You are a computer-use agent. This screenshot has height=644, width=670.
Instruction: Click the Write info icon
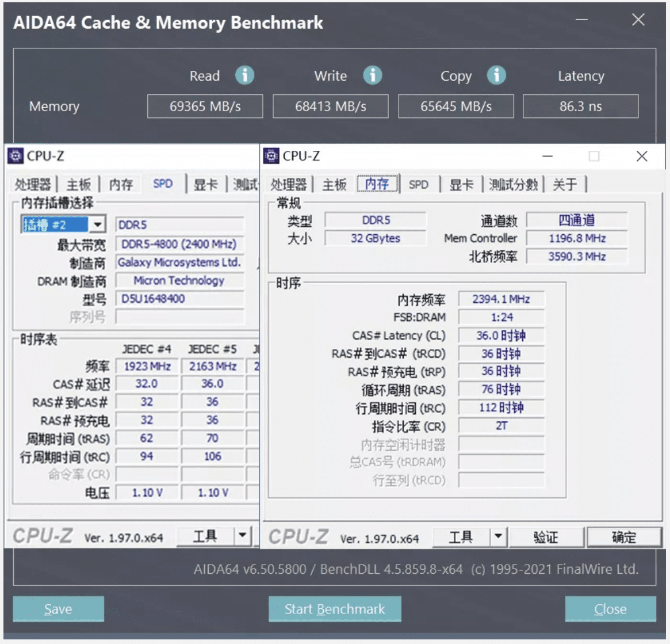coord(373,76)
